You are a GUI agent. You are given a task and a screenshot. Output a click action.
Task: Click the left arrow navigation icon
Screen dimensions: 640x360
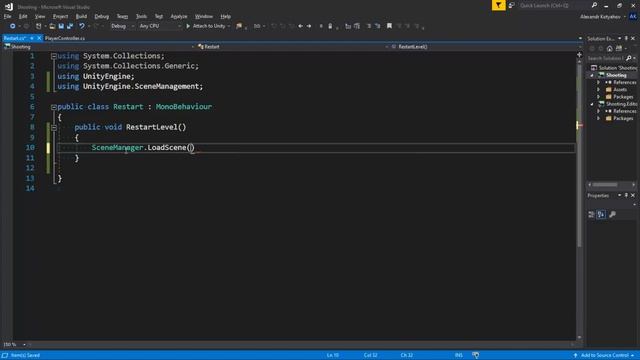coord(300,26)
